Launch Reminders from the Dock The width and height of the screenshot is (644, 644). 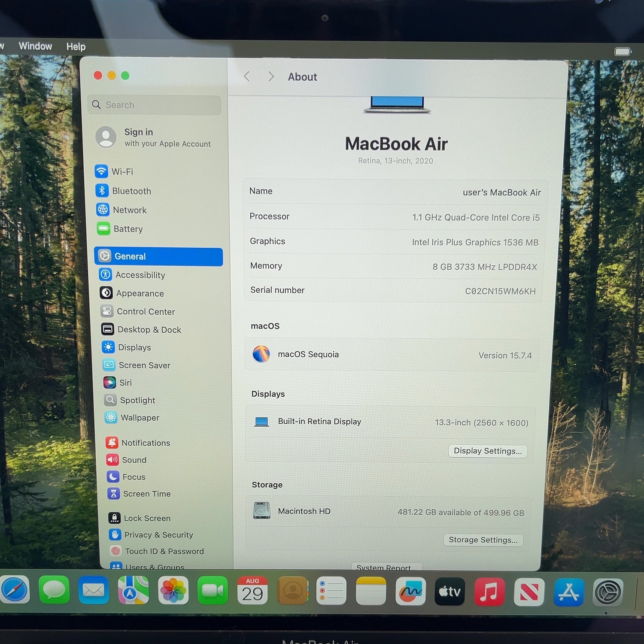point(331,591)
